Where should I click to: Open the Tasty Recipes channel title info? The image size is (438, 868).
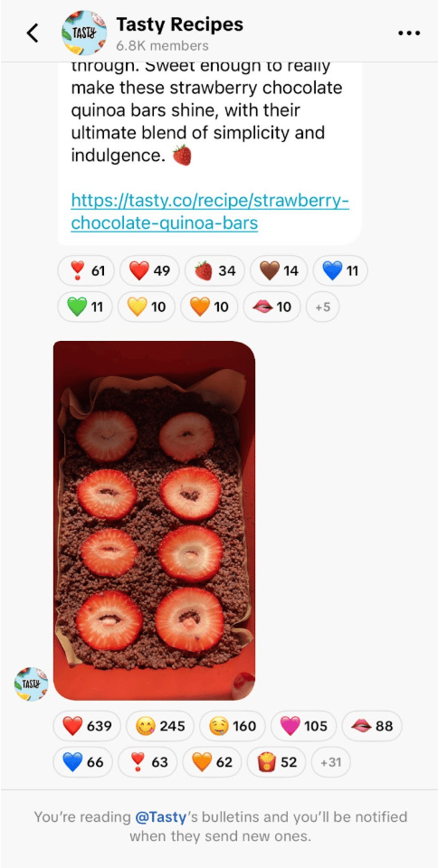(179, 24)
